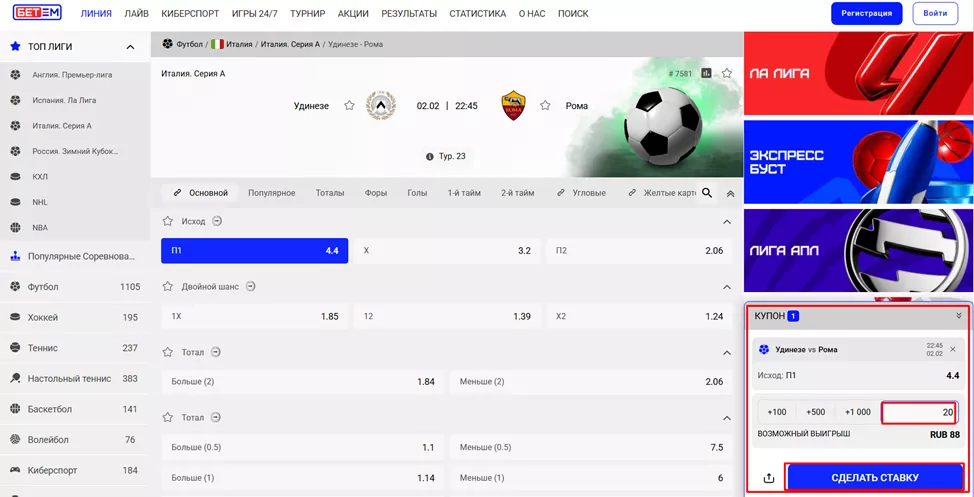This screenshot has width=974, height=497.
Task: Remove Udinese vs Roma from coupon
Action: (x=952, y=349)
